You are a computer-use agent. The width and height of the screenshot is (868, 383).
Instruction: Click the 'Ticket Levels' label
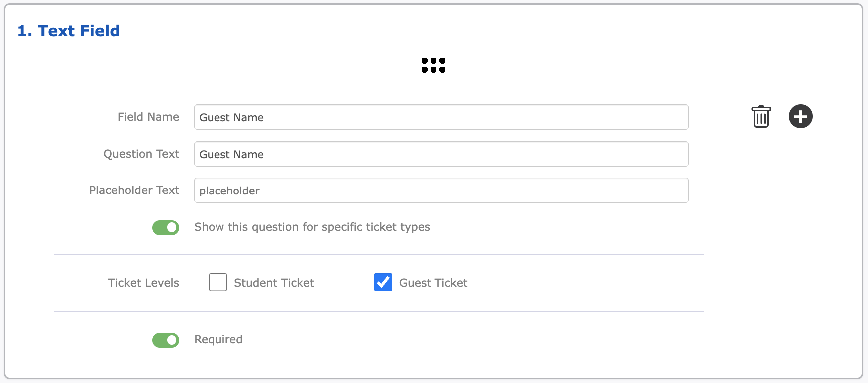[144, 283]
